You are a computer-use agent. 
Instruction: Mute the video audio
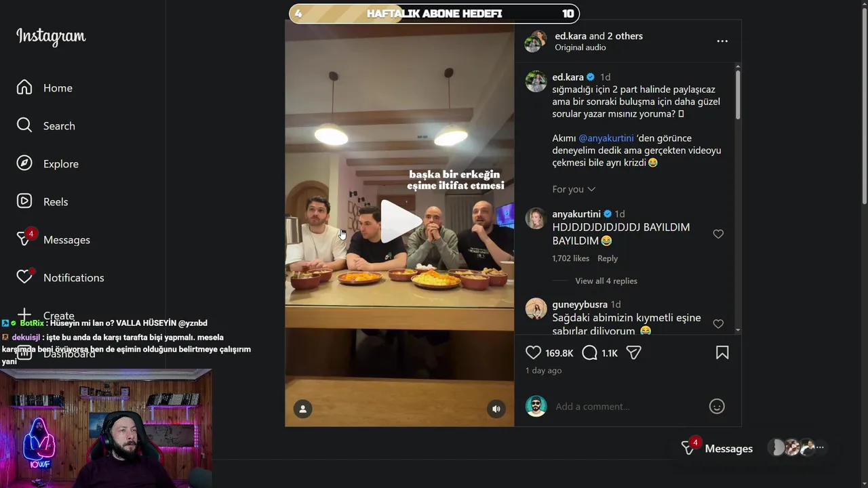(496, 409)
